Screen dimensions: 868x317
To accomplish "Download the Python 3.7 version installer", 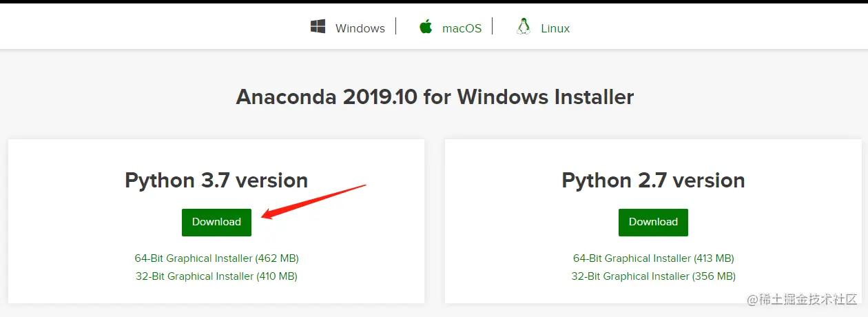I will [216, 222].
